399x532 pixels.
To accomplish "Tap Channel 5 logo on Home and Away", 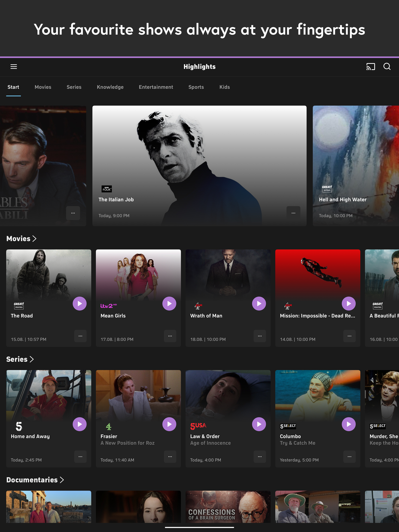I will (x=19, y=426).
